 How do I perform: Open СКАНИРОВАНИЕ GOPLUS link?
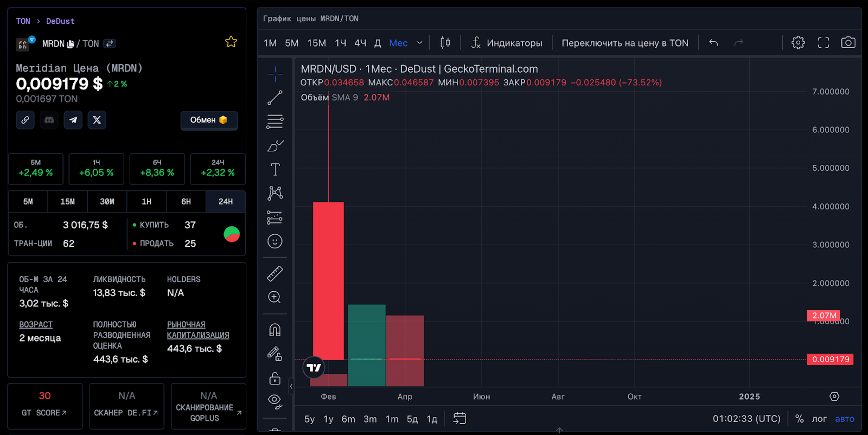click(208, 406)
